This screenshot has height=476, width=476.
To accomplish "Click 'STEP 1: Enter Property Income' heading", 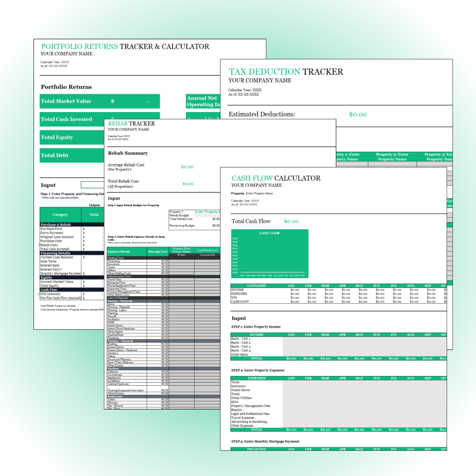I will [x=256, y=327].
